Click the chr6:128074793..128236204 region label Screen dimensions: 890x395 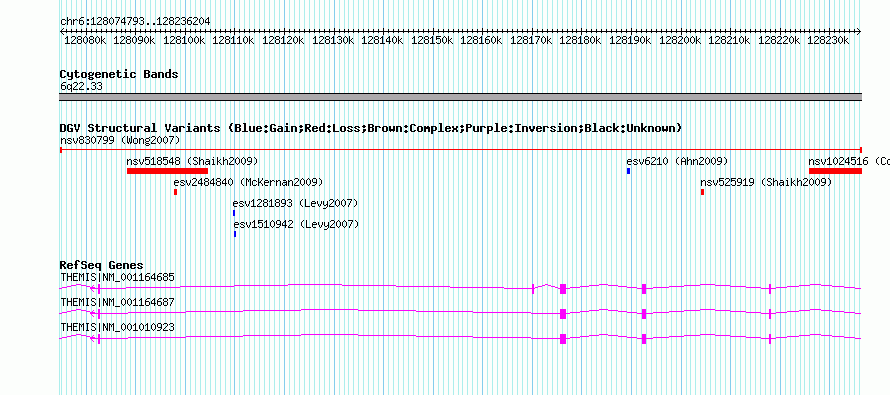135,22
